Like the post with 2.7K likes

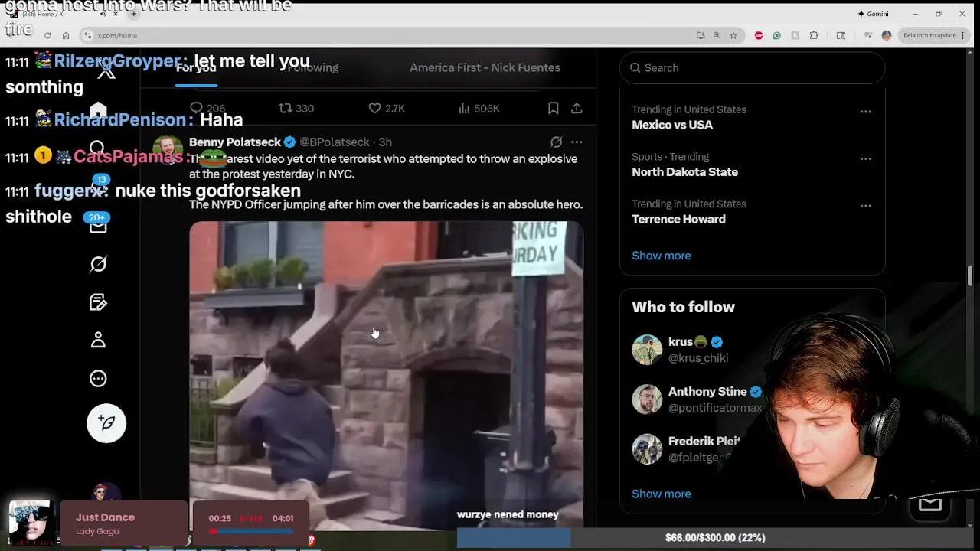click(x=387, y=108)
